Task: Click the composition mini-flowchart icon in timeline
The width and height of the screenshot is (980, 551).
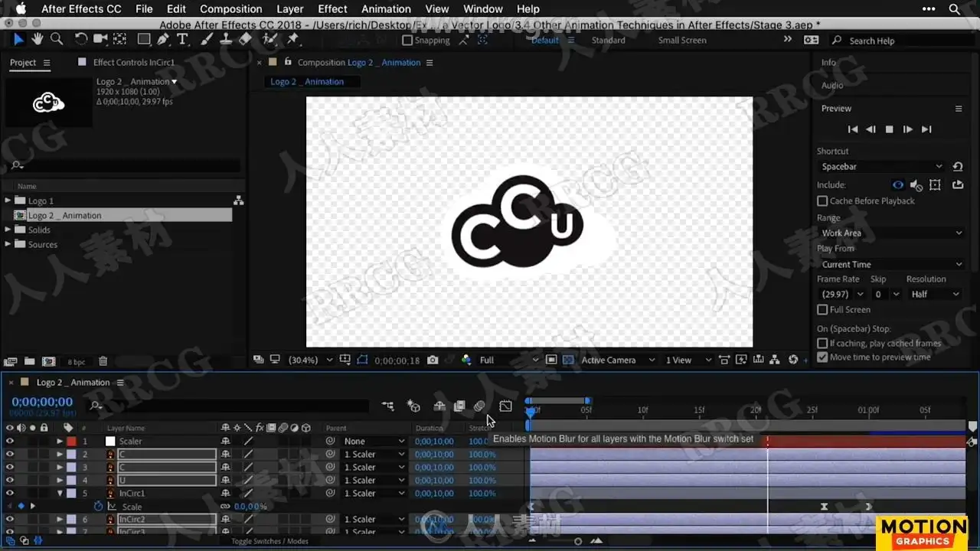Action: click(388, 406)
